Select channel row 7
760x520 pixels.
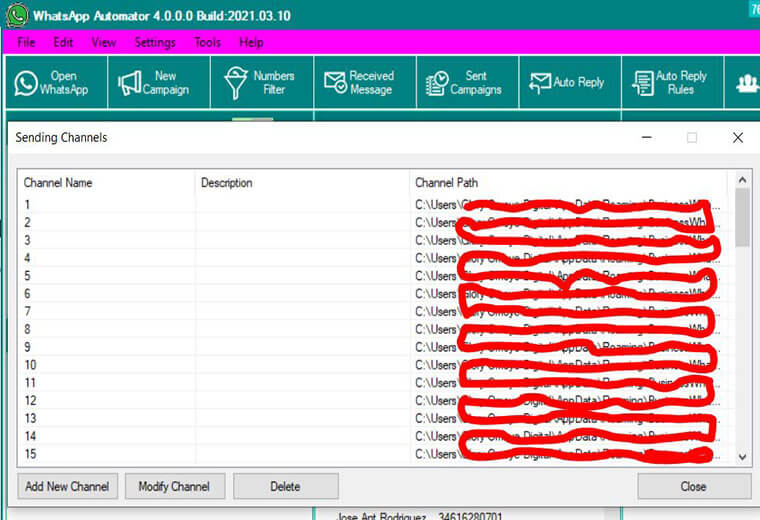[372, 311]
